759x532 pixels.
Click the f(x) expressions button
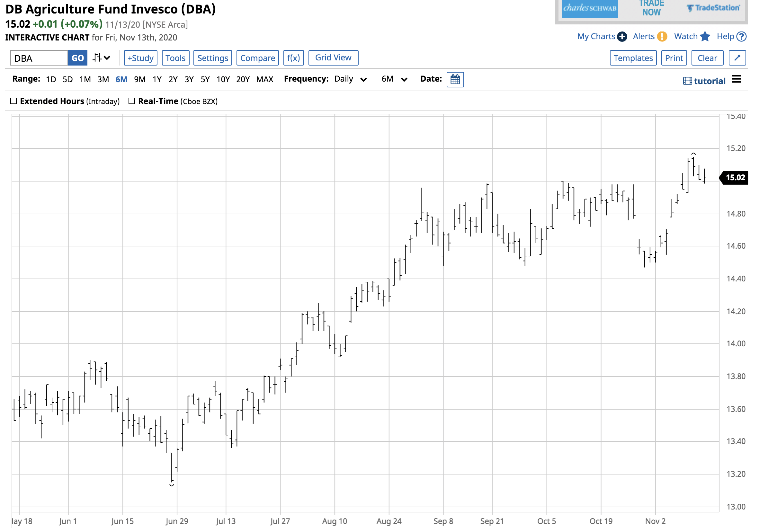coord(294,58)
